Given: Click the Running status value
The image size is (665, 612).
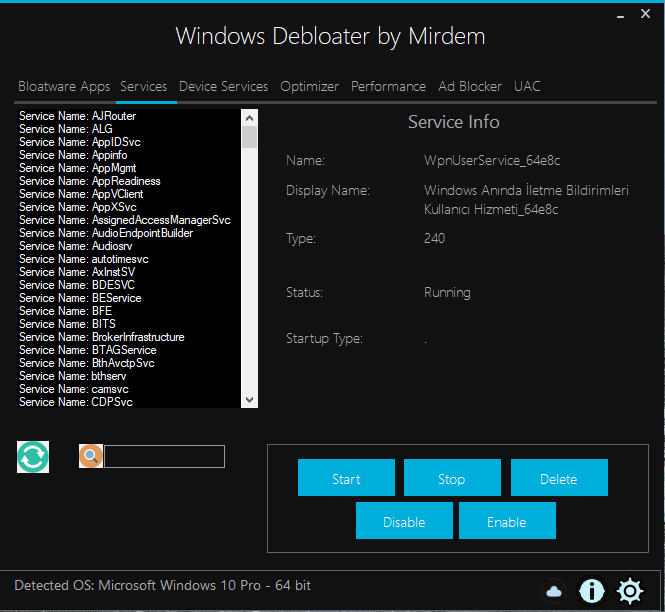Looking at the screenshot, I should click(447, 293).
